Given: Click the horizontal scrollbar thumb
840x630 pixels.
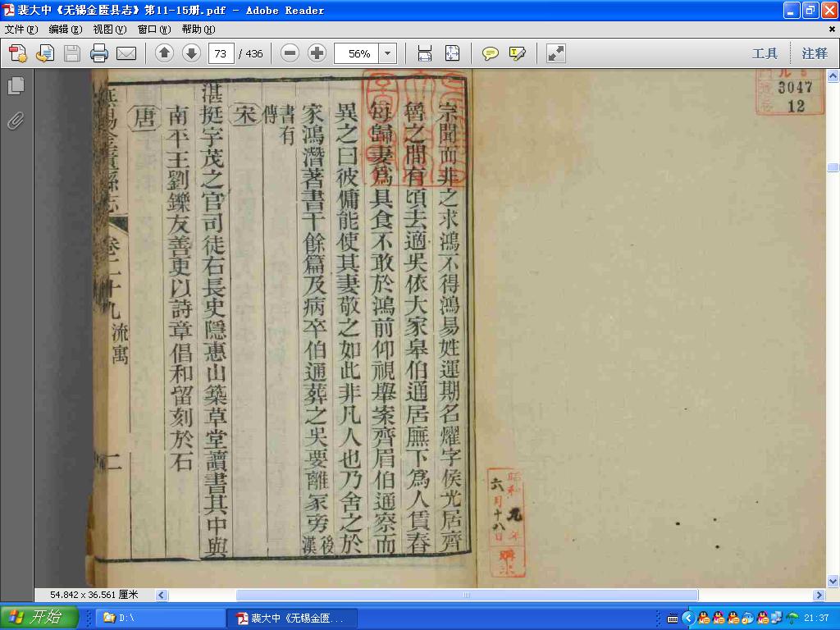Looking at the screenshot, I should pyautogui.click(x=467, y=595).
